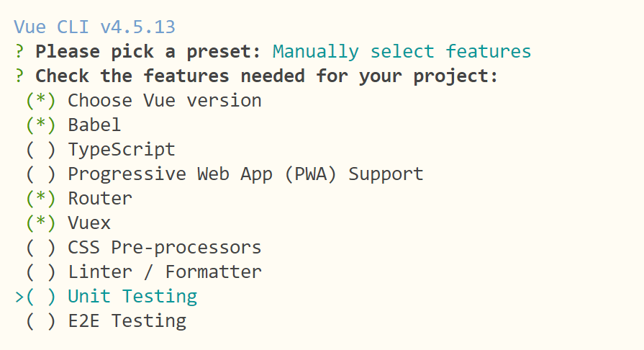Uncheck the Router feature checkbox
Image resolution: width=644 pixels, height=350 pixels.
(40, 199)
